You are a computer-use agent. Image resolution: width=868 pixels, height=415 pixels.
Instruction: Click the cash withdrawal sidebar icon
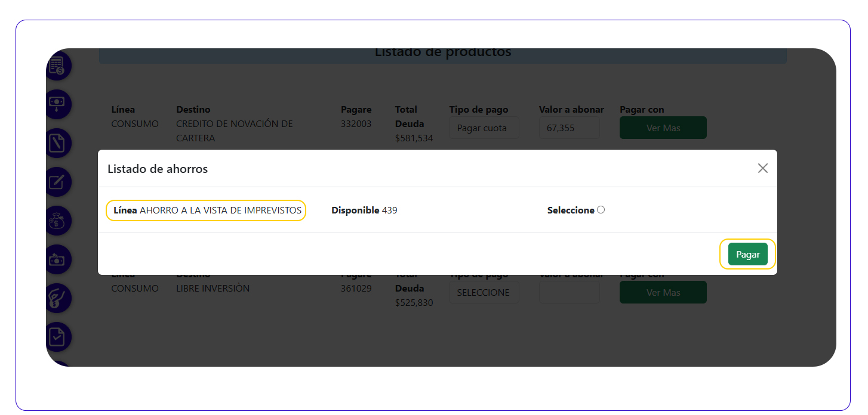click(58, 104)
